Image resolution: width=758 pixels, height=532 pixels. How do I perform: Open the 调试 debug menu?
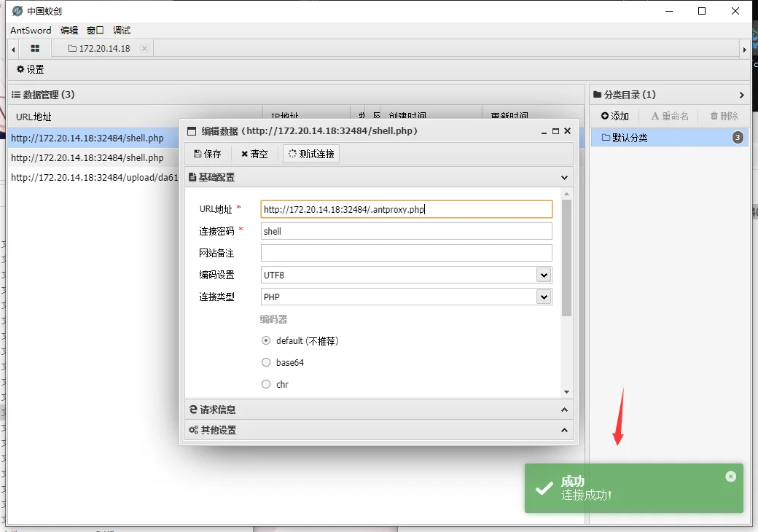(122, 31)
